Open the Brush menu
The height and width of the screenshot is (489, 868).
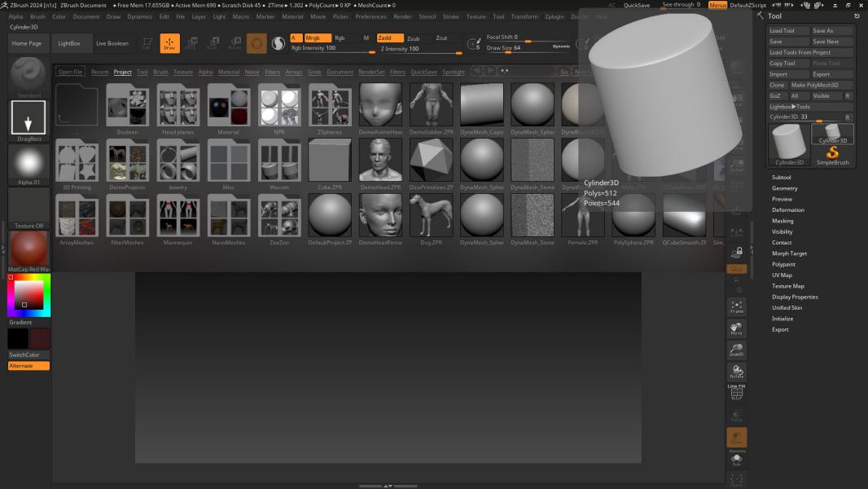click(x=37, y=16)
